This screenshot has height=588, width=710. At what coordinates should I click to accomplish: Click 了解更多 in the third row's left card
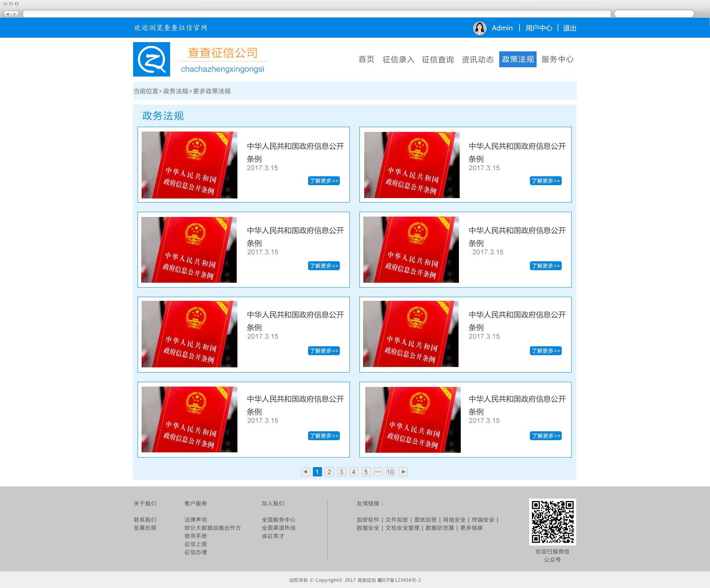coord(324,351)
